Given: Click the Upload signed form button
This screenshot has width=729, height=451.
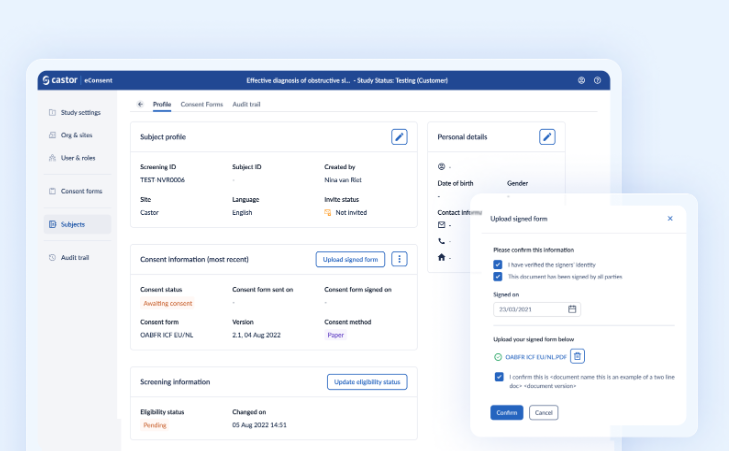Looking at the screenshot, I should [350, 259].
